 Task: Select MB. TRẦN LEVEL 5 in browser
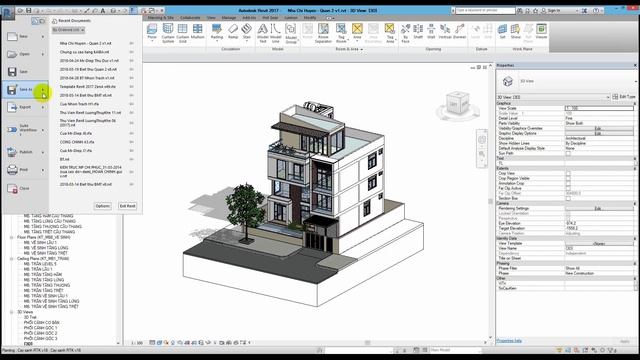click(40, 264)
